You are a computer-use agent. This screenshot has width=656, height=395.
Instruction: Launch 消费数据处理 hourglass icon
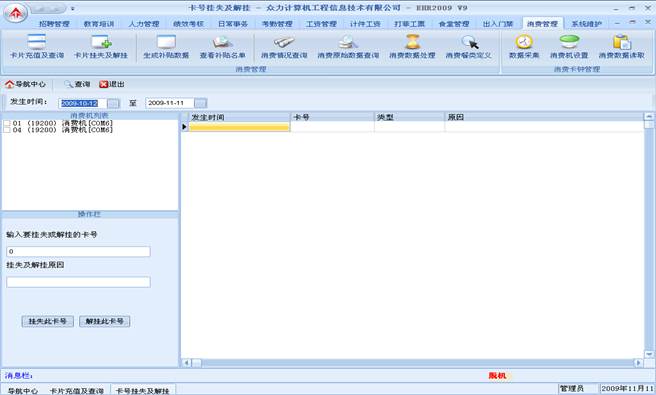[x=412, y=46]
